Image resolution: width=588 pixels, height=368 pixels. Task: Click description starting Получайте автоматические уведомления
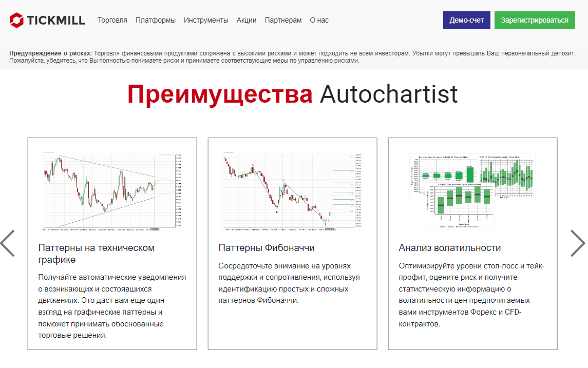click(112, 306)
